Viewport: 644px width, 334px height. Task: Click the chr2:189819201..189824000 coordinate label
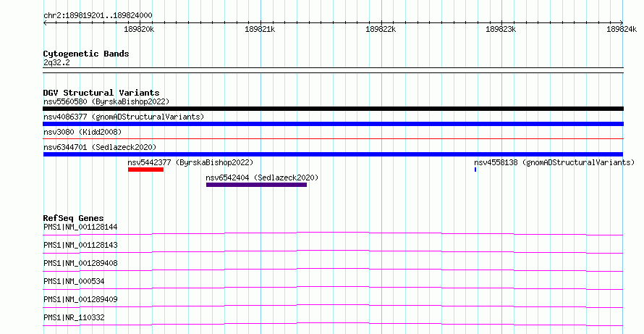pos(98,16)
